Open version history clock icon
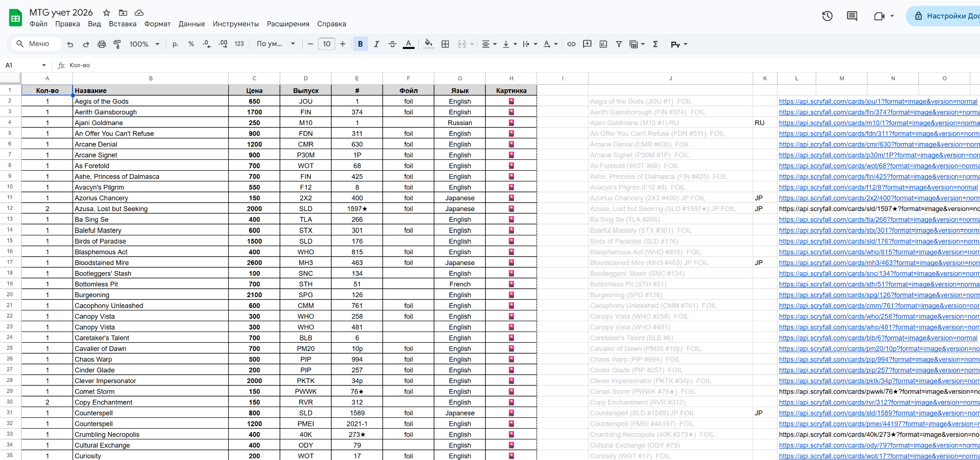Image resolution: width=980 pixels, height=460 pixels. click(827, 16)
